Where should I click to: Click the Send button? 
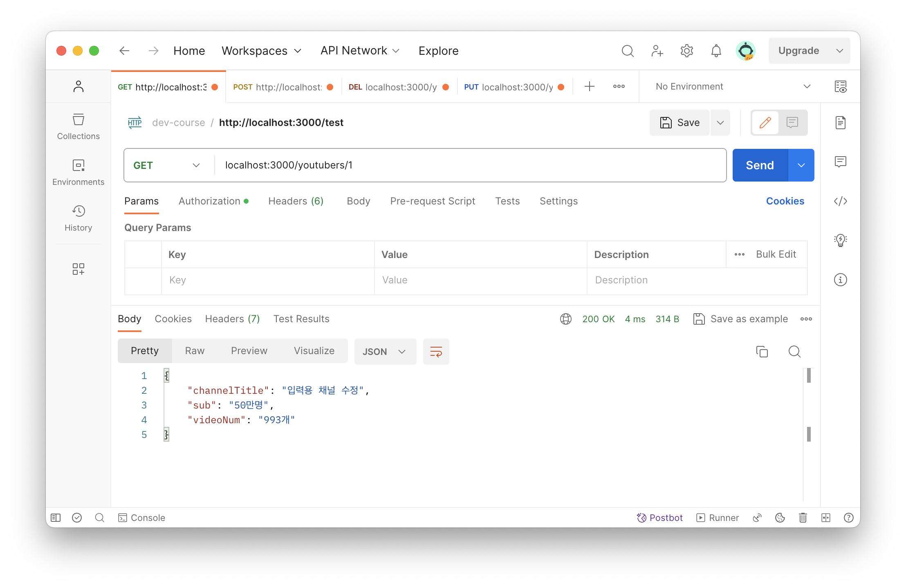pos(760,165)
